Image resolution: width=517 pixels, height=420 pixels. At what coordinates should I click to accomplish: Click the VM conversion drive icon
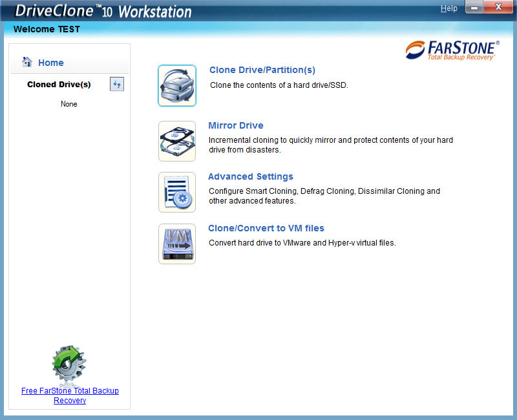pos(177,244)
